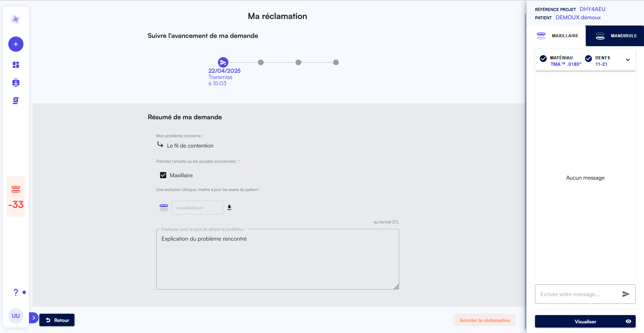Click the Retour button
Image resolution: width=644 pixels, height=333 pixels.
coord(57,320)
